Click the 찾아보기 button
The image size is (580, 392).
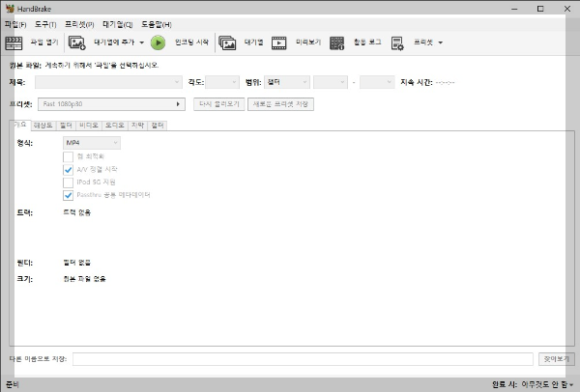(x=557, y=359)
